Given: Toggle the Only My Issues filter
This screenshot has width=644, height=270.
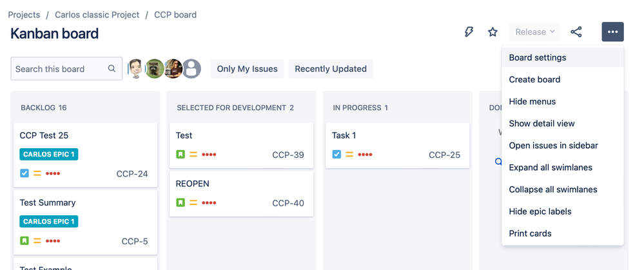Looking at the screenshot, I should click(248, 69).
